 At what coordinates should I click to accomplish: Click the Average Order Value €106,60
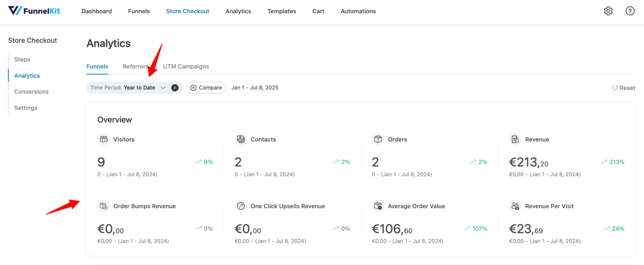pyautogui.click(x=392, y=229)
